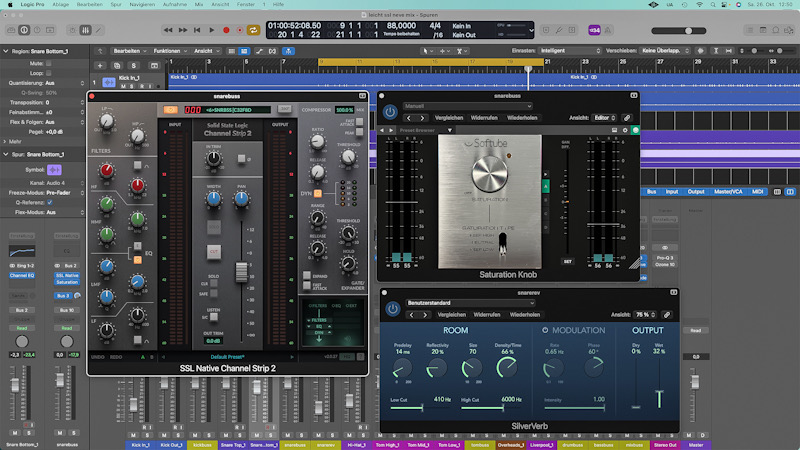Click the duplicate track button
The image size is (800, 450).
[x=117, y=66]
